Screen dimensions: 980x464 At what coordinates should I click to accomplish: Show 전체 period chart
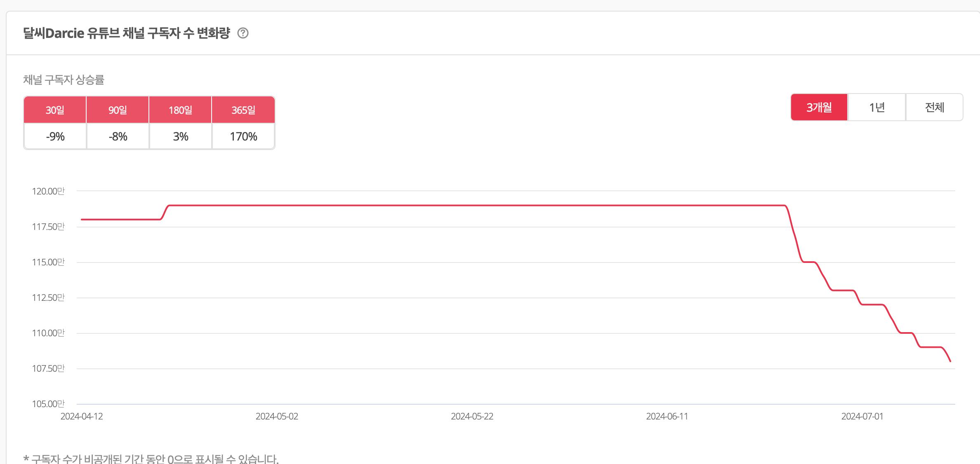click(x=935, y=107)
